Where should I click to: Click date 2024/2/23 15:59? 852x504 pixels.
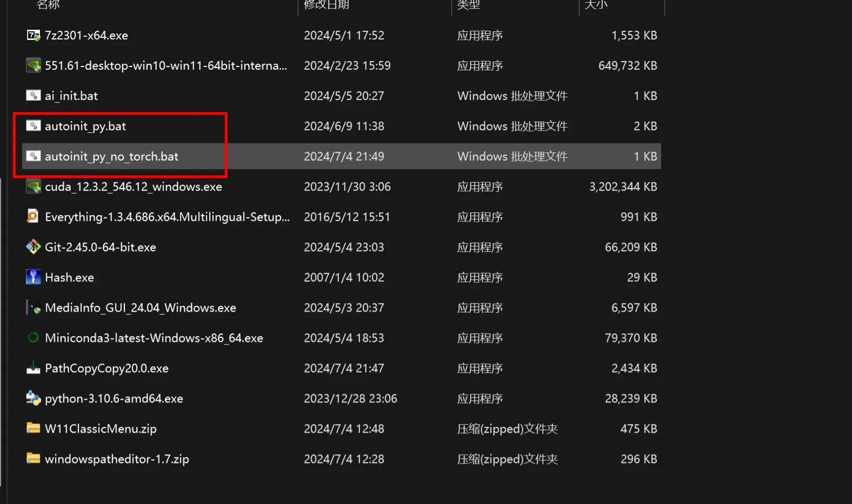[347, 65]
